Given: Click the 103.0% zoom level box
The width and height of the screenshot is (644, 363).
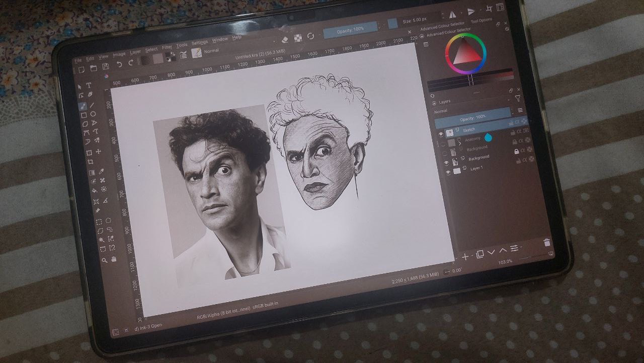Looking at the screenshot, I should [506, 262].
